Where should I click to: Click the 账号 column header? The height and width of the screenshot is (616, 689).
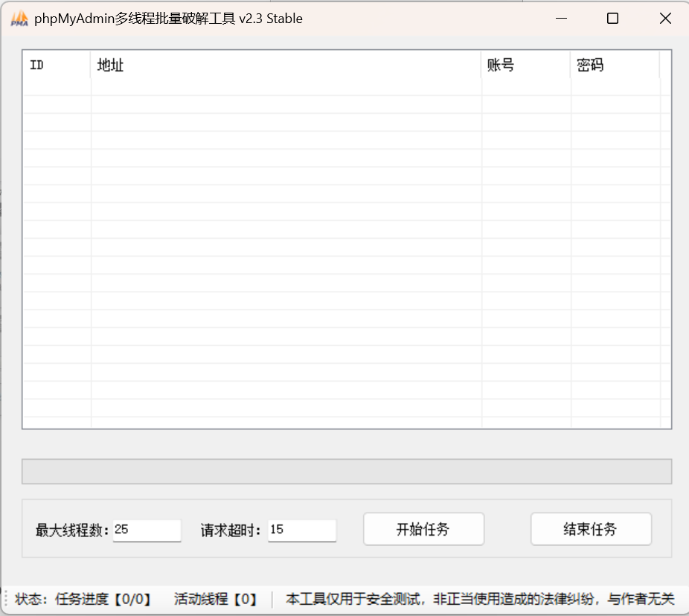[x=525, y=65]
